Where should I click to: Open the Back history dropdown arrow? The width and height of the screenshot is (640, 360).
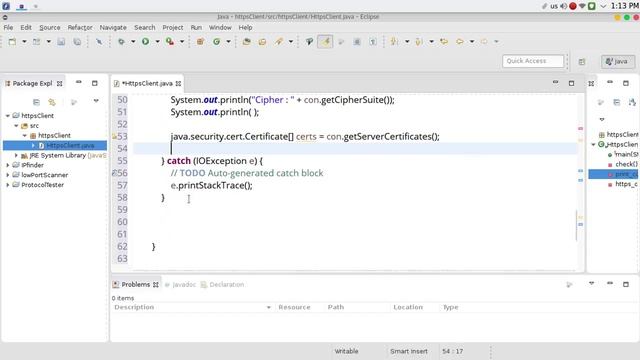[472, 42]
